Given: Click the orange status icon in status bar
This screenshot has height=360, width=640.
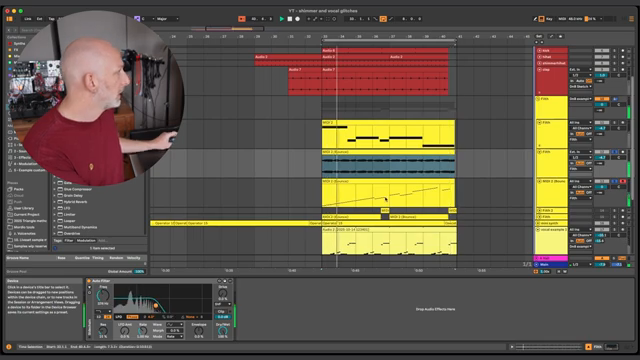Looking at the screenshot, I should pos(9,347).
